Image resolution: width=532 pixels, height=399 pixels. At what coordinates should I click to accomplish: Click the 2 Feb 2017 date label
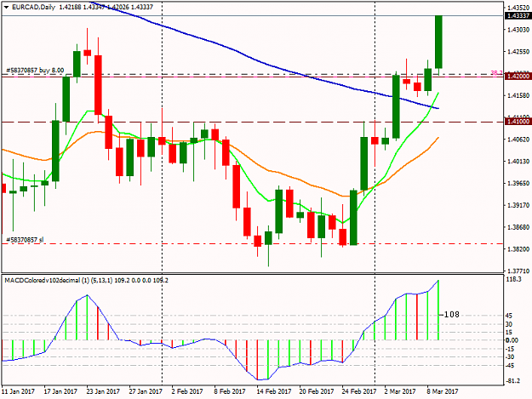(x=187, y=391)
